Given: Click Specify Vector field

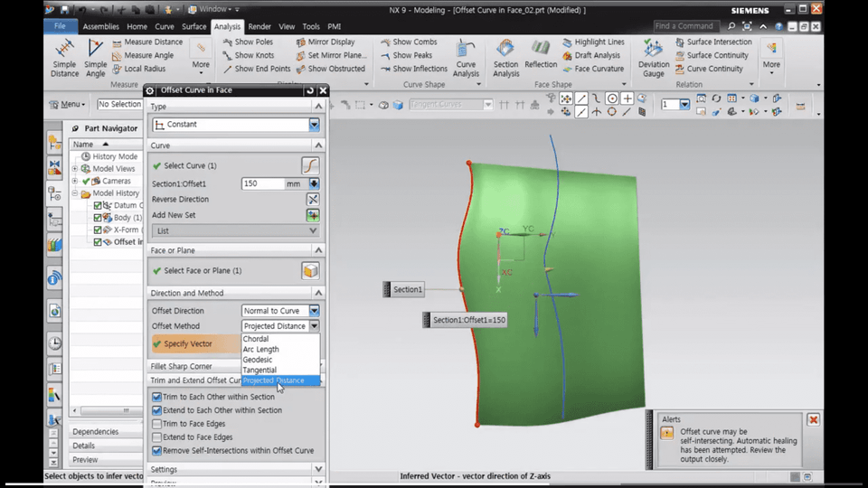Looking at the screenshot, I should (195, 343).
